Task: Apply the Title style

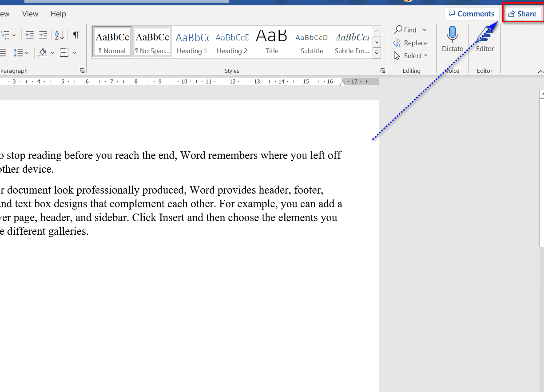Action: pyautogui.click(x=272, y=42)
